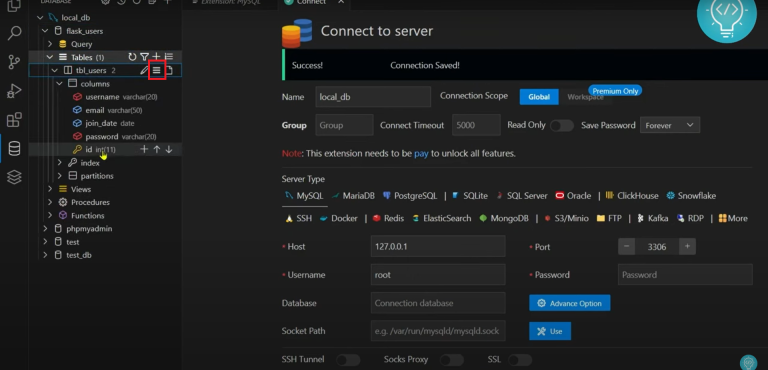Toggle the Read Only switch

pos(561,125)
